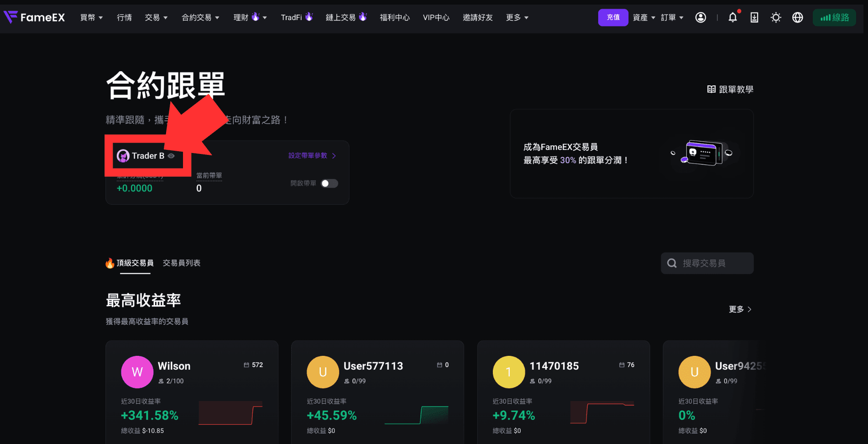Screen dimensions: 868x444
Task: Click the app download icon
Action: (x=754, y=17)
